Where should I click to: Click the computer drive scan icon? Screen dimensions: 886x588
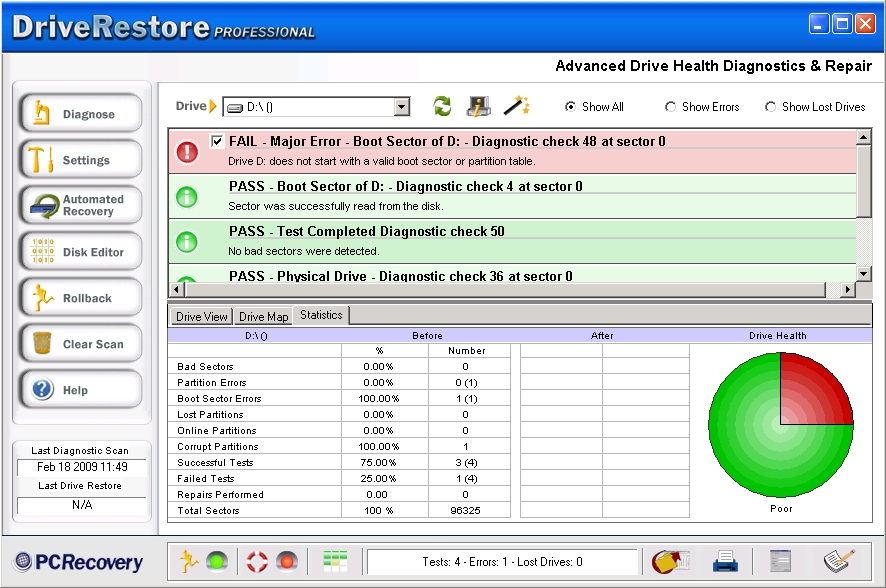[479, 106]
